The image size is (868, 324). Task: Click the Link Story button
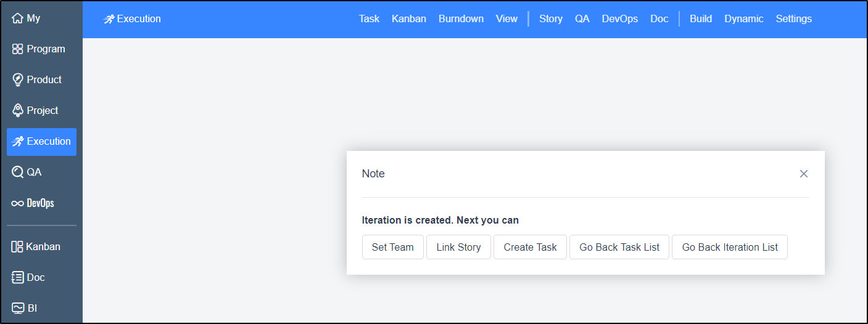458,247
